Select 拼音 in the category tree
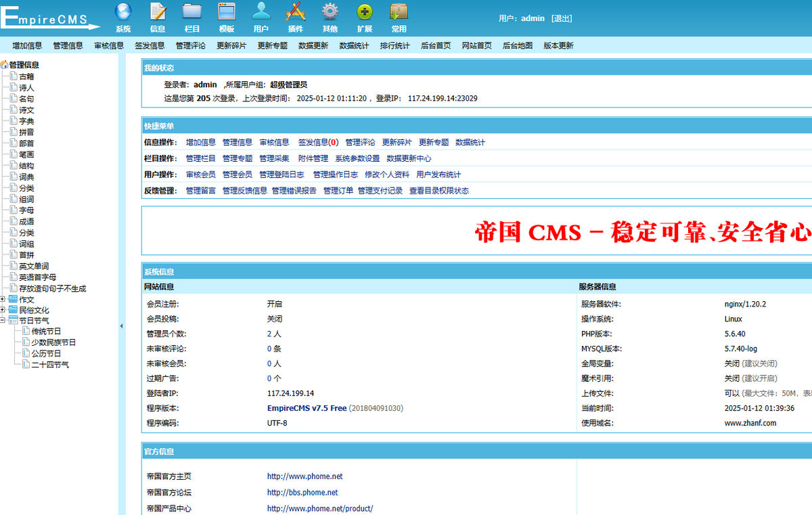Screen dimensions: 812x515 [26, 132]
